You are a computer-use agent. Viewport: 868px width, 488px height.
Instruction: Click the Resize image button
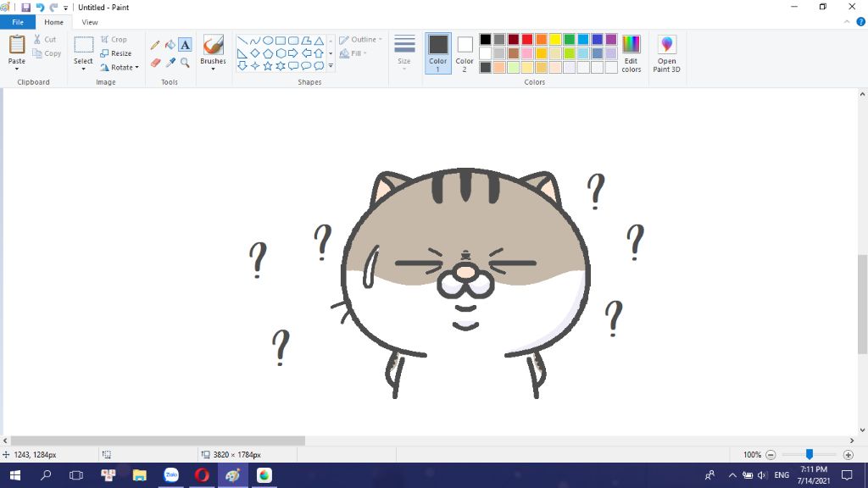[x=115, y=53]
